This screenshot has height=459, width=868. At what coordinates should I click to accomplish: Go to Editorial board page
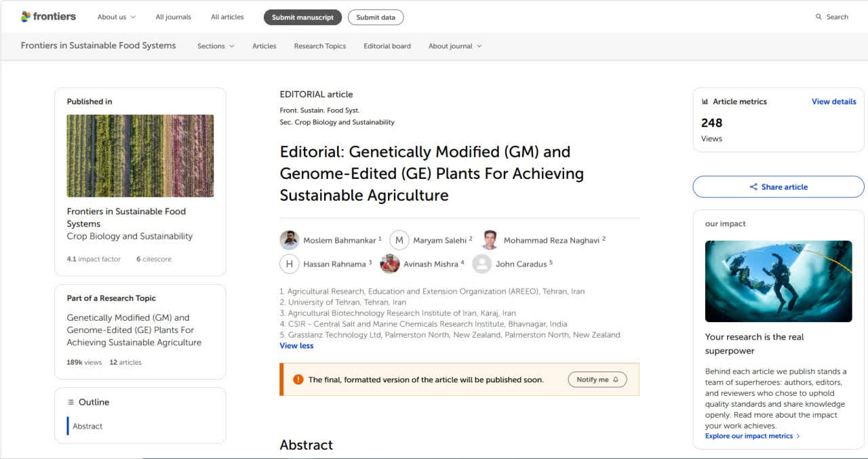tap(387, 46)
